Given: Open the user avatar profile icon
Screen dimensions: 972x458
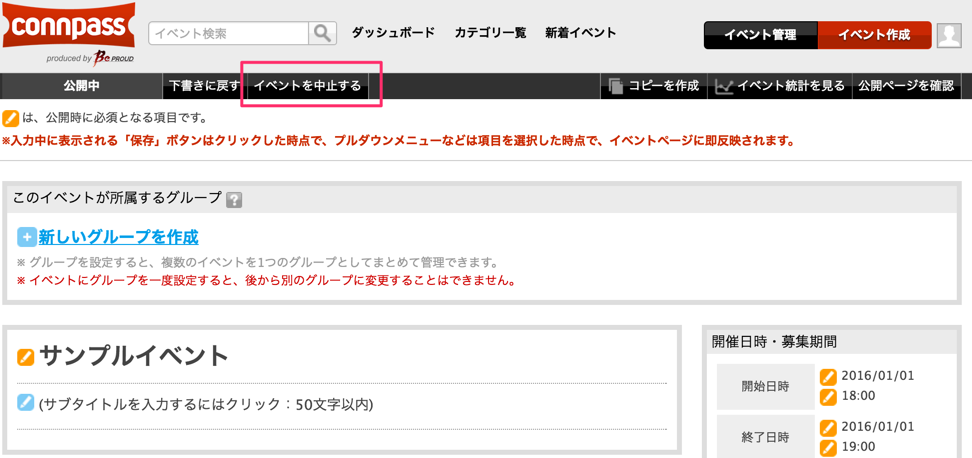Looking at the screenshot, I should tap(949, 35).
